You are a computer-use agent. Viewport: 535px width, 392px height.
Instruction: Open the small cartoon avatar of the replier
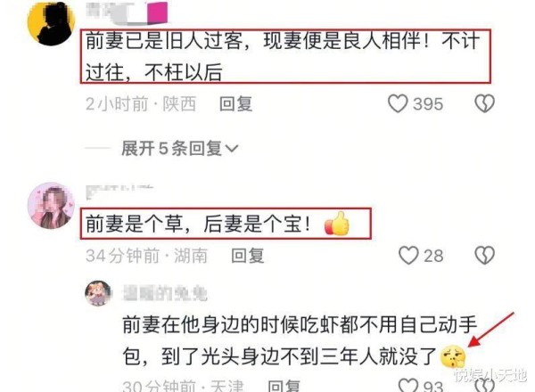98,293
